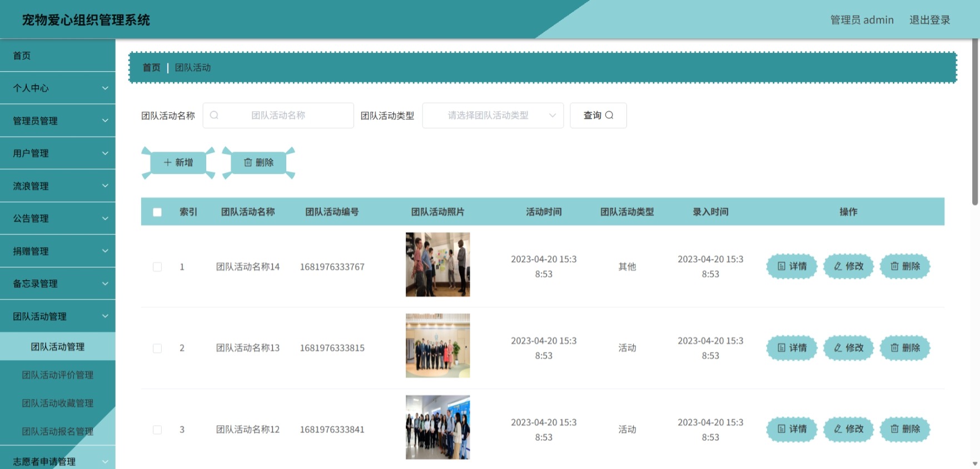Check the checkbox for row 团队活动名称13
980x469 pixels.
157,348
